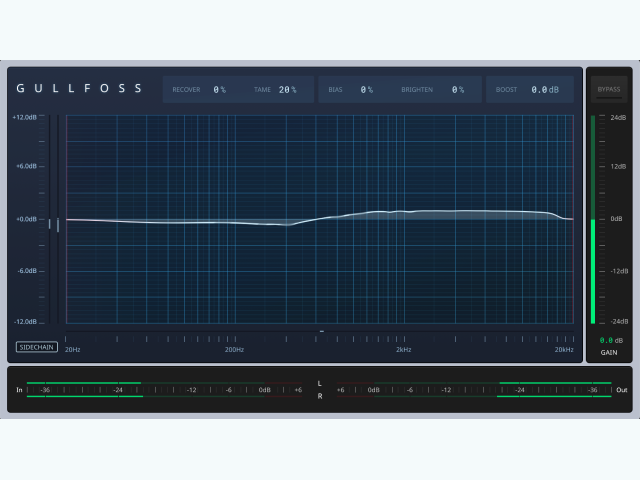640x480 pixels.
Task: Click the GAIN label
Action: click(609, 353)
